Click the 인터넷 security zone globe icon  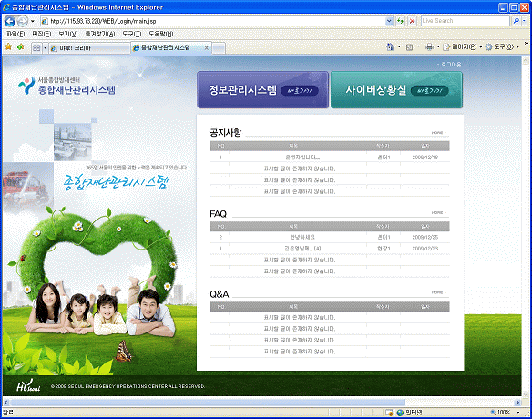pos(400,413)
